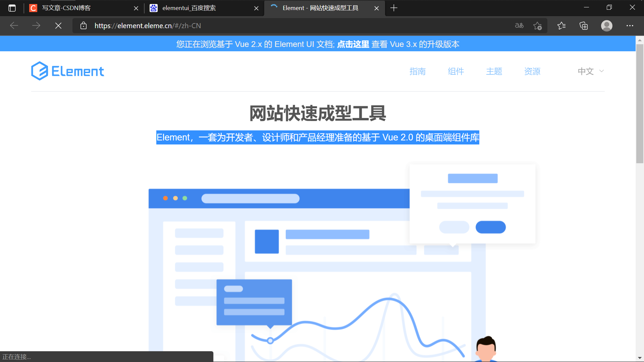Open the 中文 language dropdown

pos(590,71)
